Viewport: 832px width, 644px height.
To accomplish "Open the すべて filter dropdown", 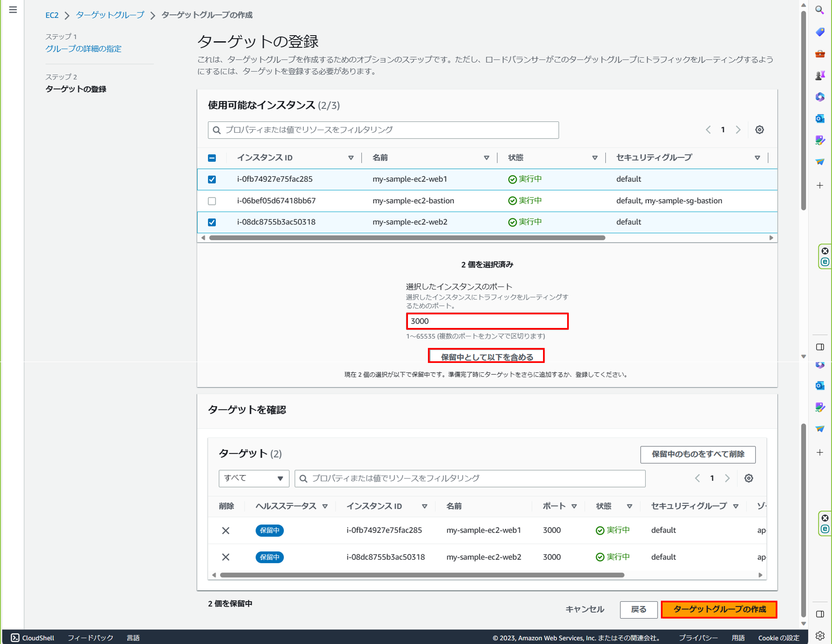I will [x=254, y=478].
